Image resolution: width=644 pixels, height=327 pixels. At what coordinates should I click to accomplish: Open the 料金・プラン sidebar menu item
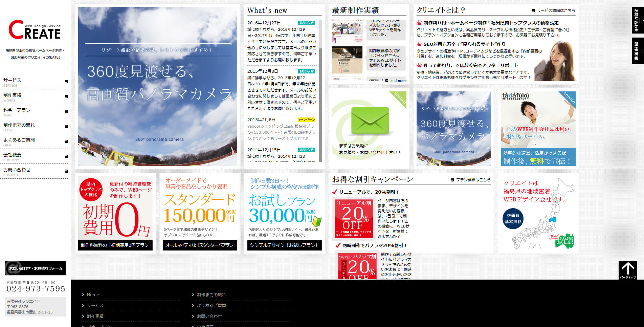tap(34, 112)
